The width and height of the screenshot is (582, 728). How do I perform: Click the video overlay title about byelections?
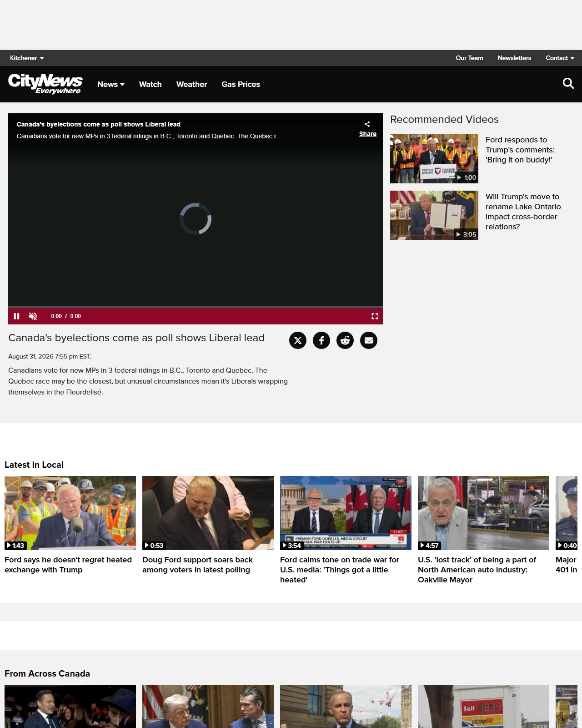coord(99,124)
